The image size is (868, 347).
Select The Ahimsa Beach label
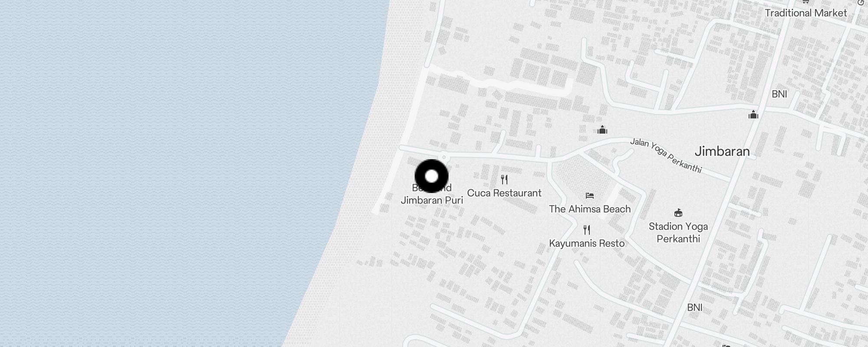point(590,209)
